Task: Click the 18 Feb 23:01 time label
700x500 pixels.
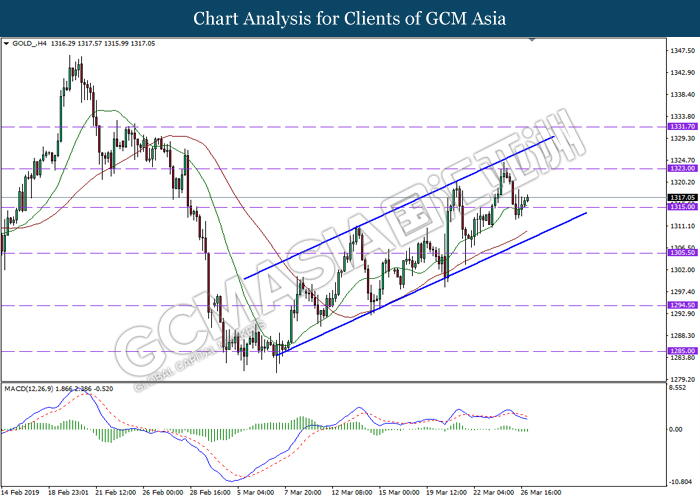Action: (x=68, y=493)
